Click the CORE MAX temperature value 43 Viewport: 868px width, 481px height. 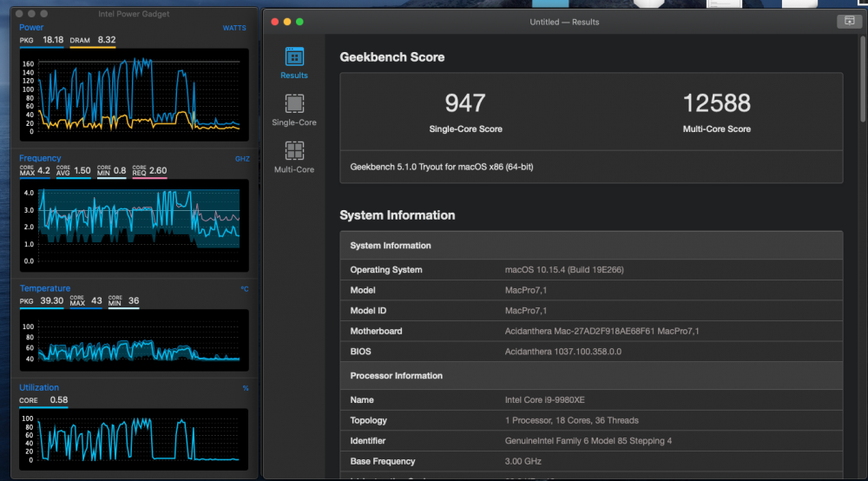(96, 300)
